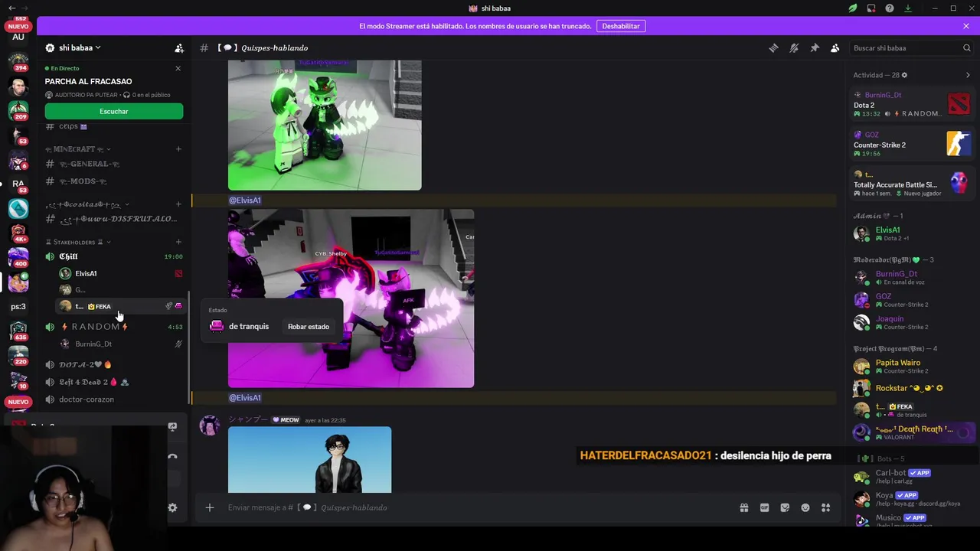Open the uwu-DISFRUTALO channel
Image resolution: width=980 pixels, height=551 pixels.
[x=113, y=219]
